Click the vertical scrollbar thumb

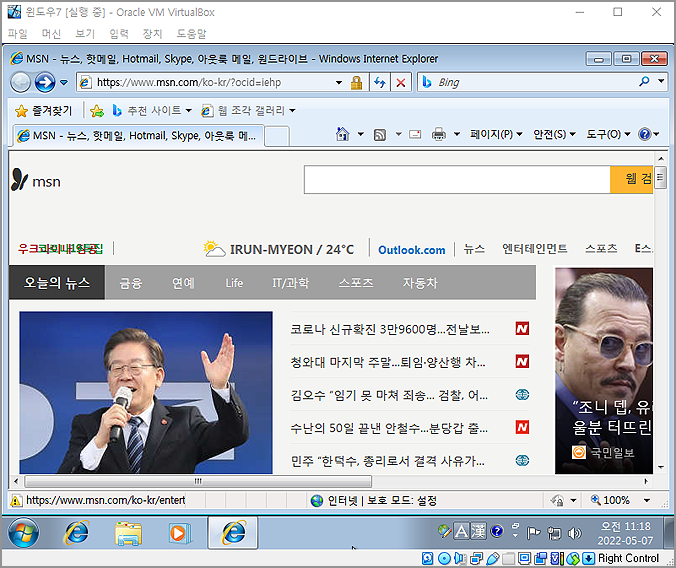pos(660,177)
